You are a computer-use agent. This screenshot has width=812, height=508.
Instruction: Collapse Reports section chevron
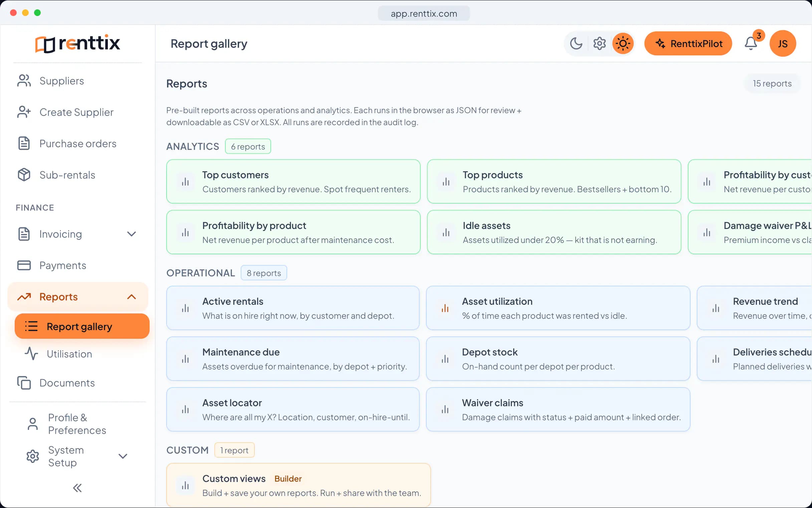coord(132,297)
